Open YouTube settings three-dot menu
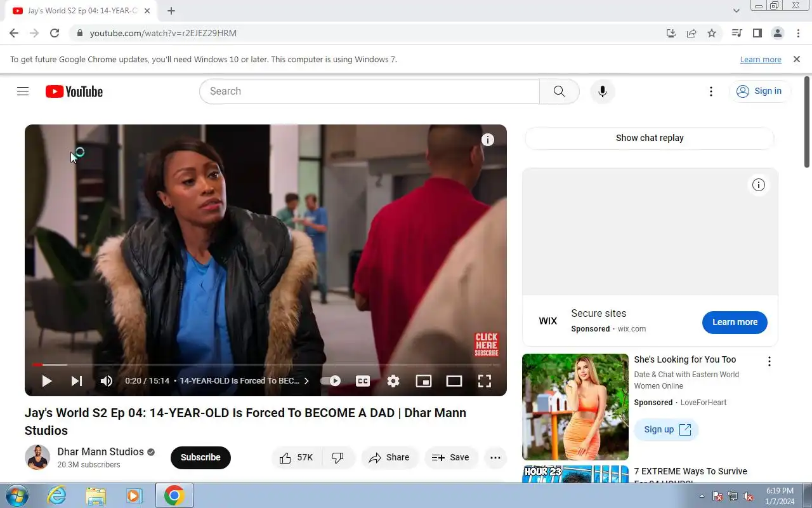The height and width of the screenshot is (508, 812). coord(711,91)
